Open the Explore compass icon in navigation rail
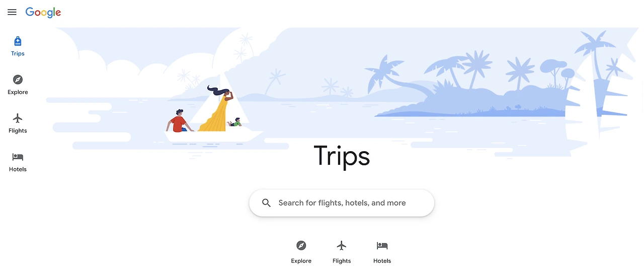This screenshot has width=644, height=271. click(x=18, y=80)
